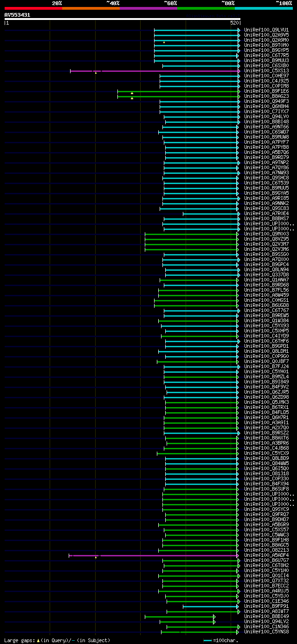Screen dimensions: 297x644
Task: Open hit UniRef100_B9F1E6
Action: pyautogui.click(x=266, y=91)
